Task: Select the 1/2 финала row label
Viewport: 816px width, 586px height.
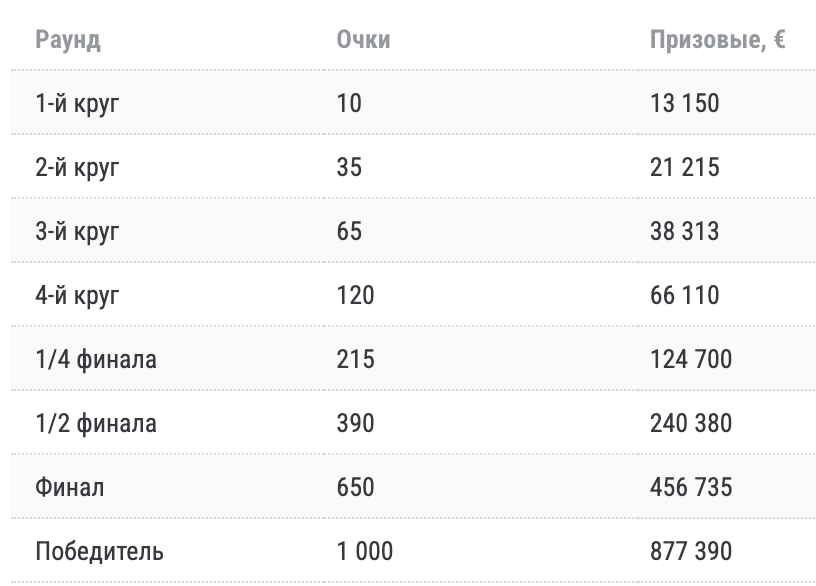Action: [x=96, y=424]
